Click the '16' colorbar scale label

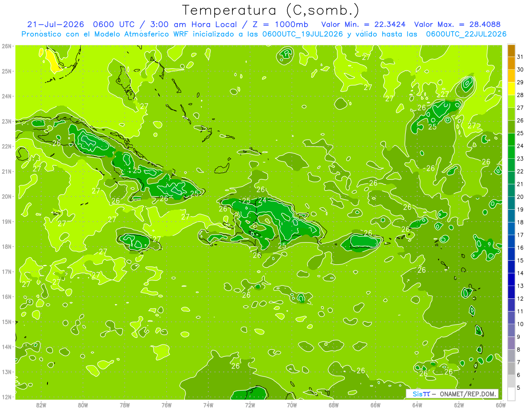[520, 248]
